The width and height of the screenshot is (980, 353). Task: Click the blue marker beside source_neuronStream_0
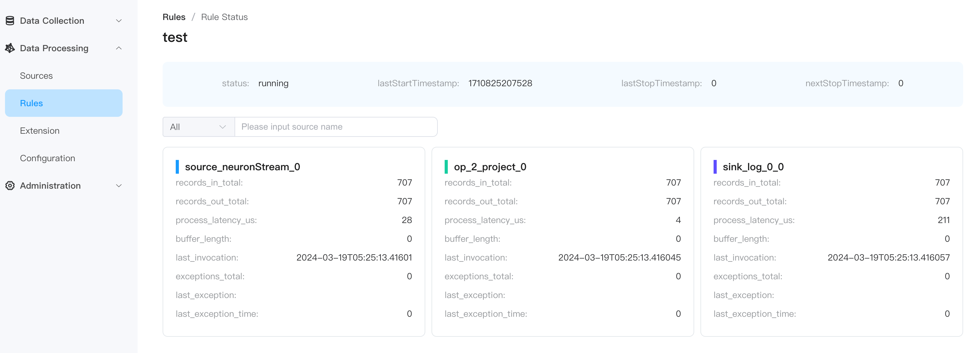(x=177, y=167)
